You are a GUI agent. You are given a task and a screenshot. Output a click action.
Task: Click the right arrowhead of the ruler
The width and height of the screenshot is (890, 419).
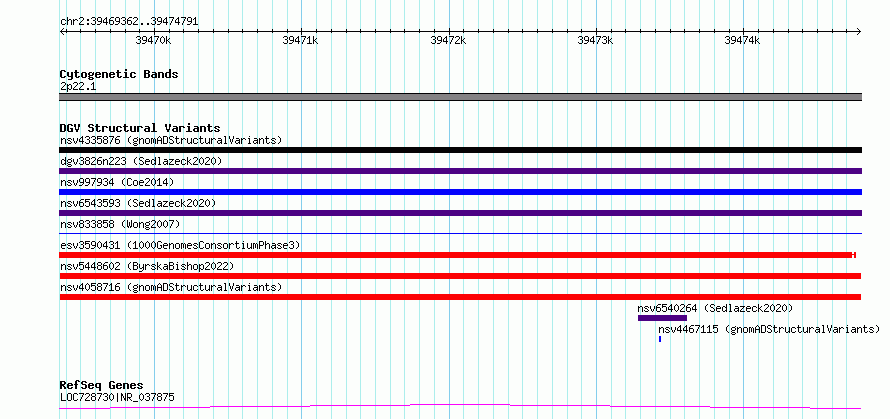pos(859,31)
